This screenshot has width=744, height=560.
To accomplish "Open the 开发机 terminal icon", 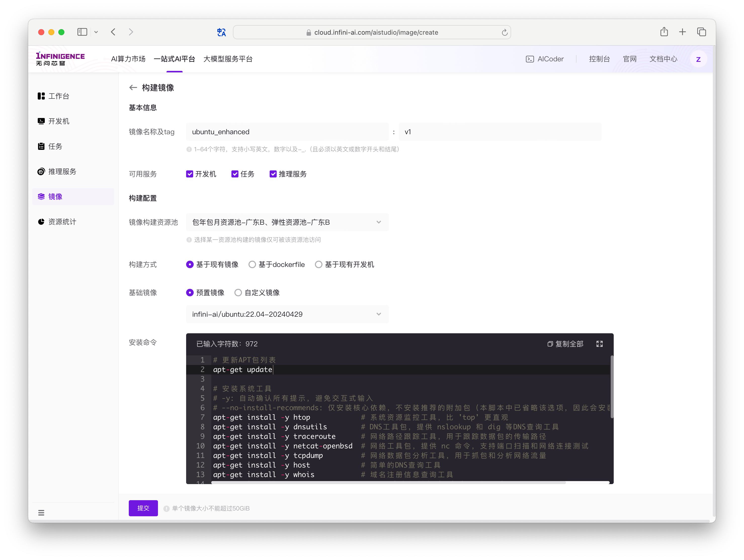I will (x=41, y=121).
